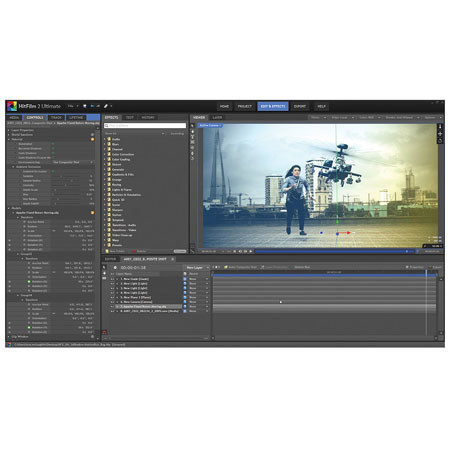Click the effects search field
The width and height of the screenshot is (450, 450).
145,126
